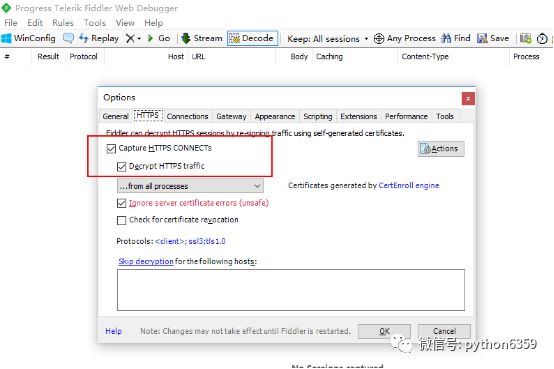The height and width of the screenshot is (369, 554).
Task: Enable Check for certificate revocation
Action: (x=121, y=220)
